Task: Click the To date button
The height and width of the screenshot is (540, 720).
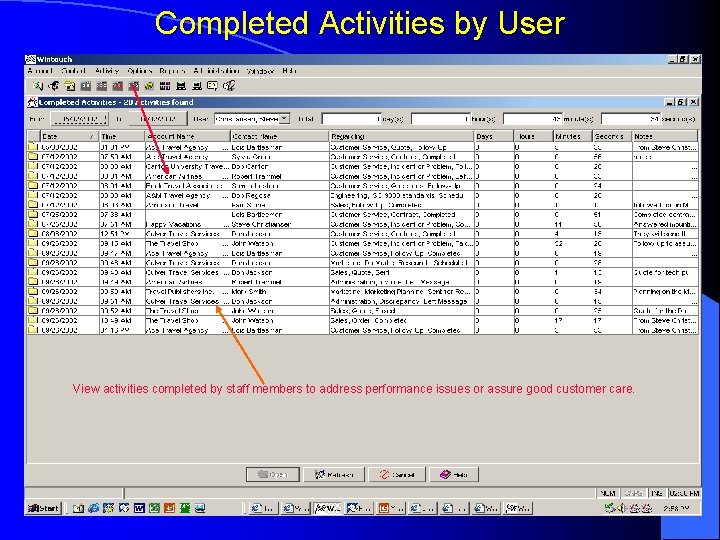Action: 158,119
